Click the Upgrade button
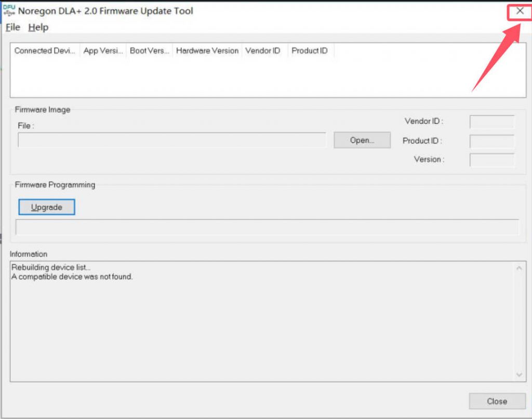Screen dimensions: 532x419 [x=46, y=207]
